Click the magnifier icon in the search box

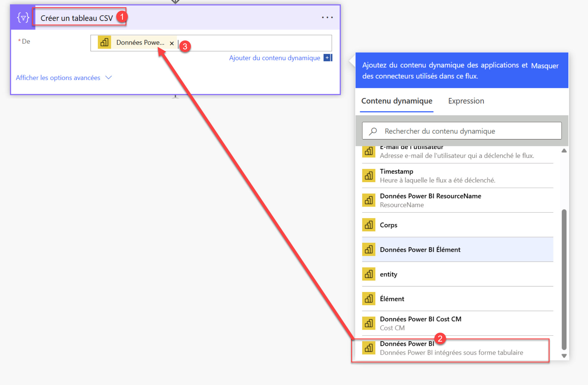pyautogui.click(x=373, y=131)
